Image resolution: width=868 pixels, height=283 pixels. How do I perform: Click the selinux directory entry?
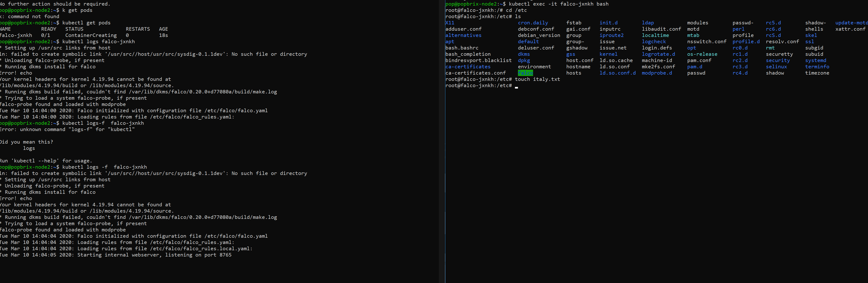click(x=776, y=67)
